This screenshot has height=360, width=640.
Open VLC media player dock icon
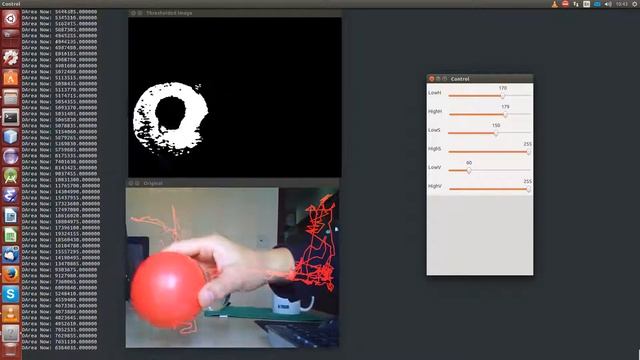point(11,314)
